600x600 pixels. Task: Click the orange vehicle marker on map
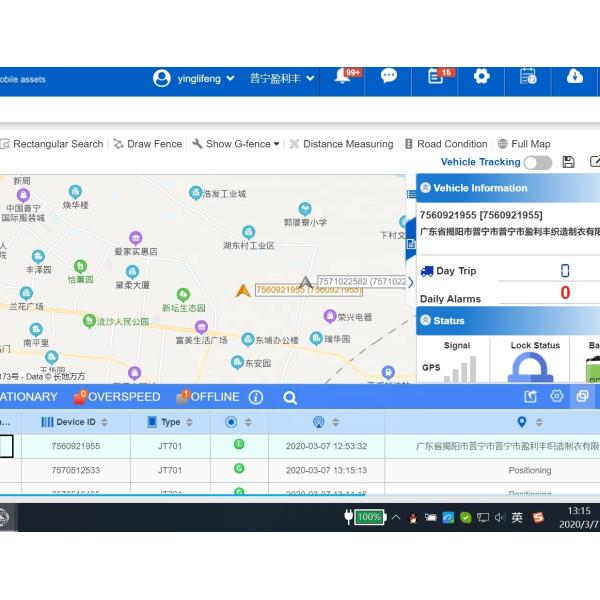(x=242, y=291)
